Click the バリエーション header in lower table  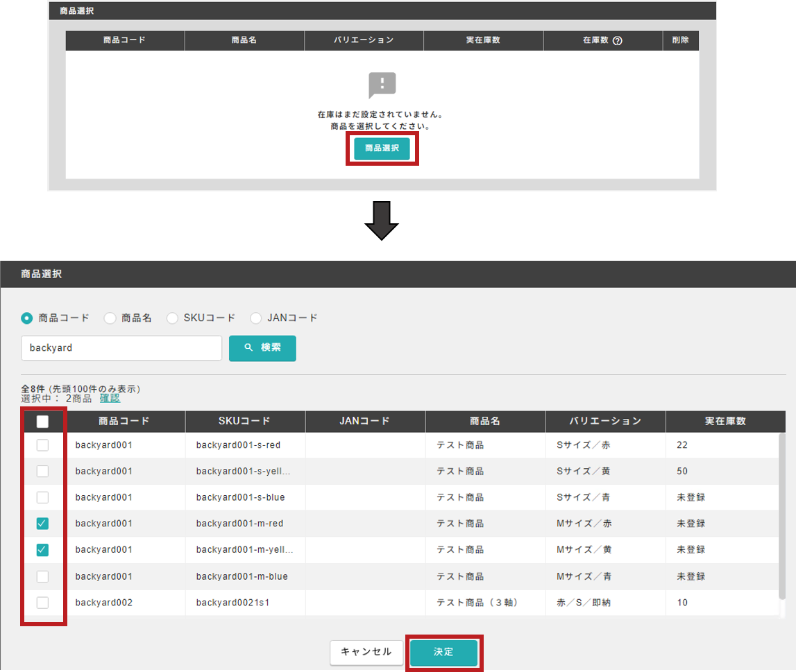coord(605,421)
